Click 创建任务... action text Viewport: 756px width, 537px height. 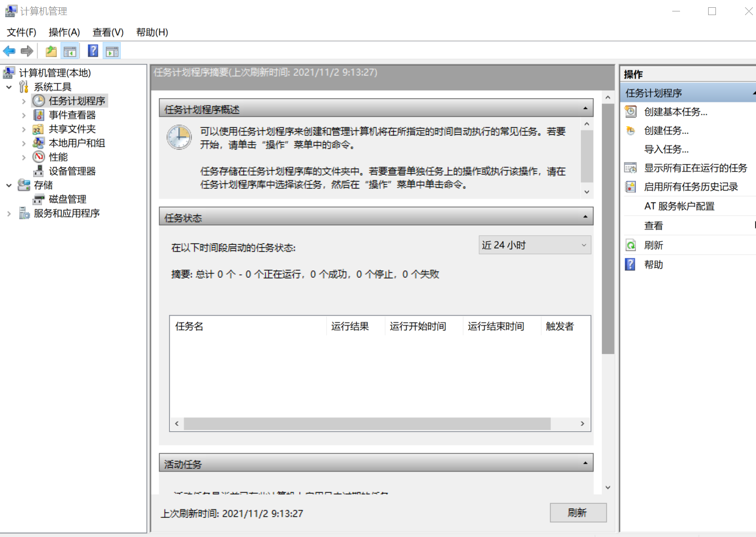pos(666,130)
